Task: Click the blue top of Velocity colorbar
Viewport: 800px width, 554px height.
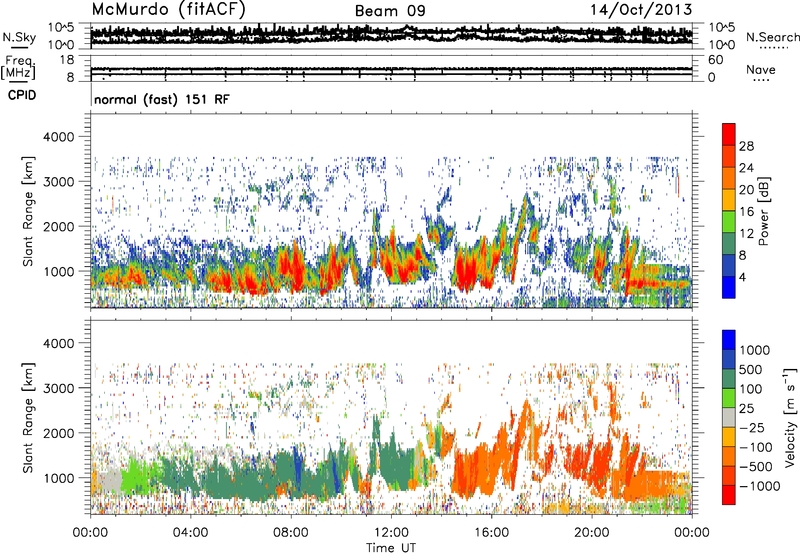Action: point(729,340)
